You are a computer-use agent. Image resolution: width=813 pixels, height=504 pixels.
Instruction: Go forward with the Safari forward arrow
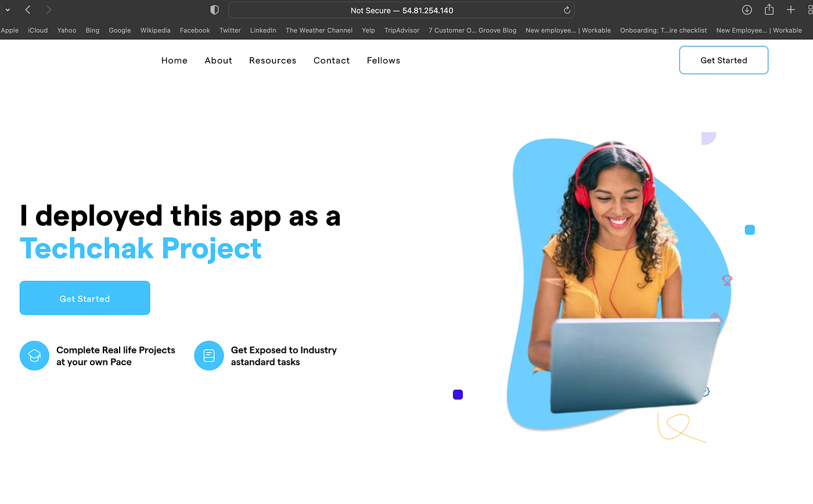click(x=49, y=10)
